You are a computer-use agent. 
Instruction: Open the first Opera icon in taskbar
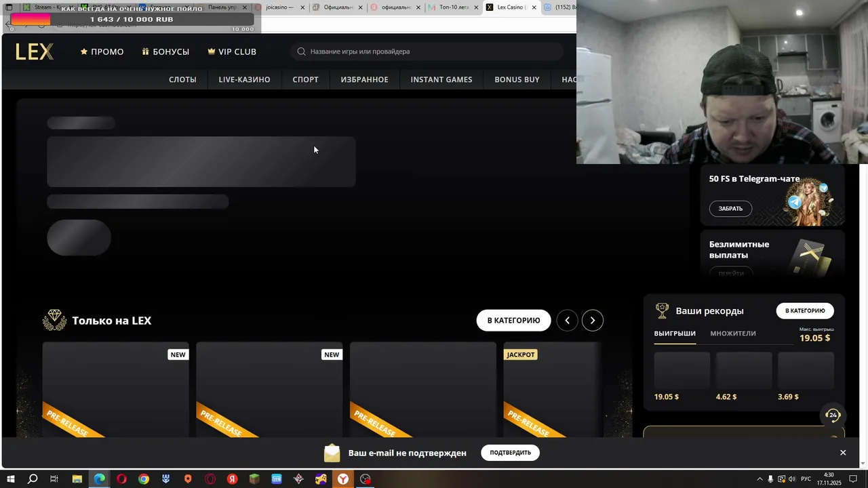click(121, 479)
